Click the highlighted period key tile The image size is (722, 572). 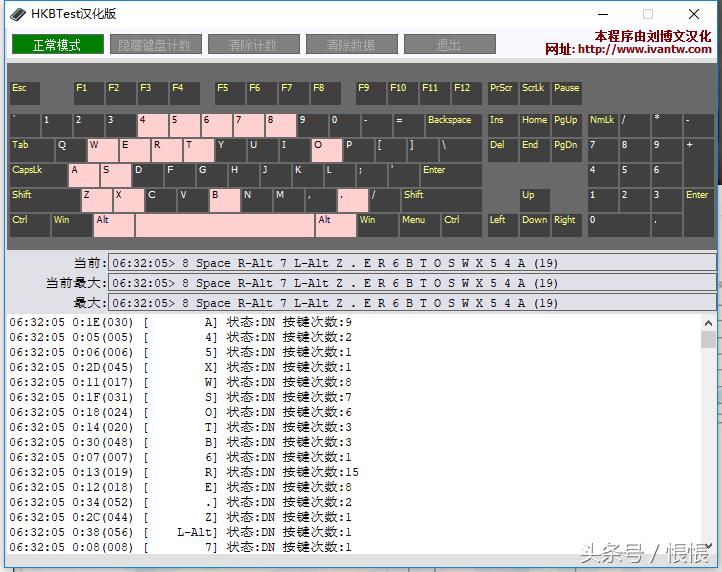[x=353, y=200]
